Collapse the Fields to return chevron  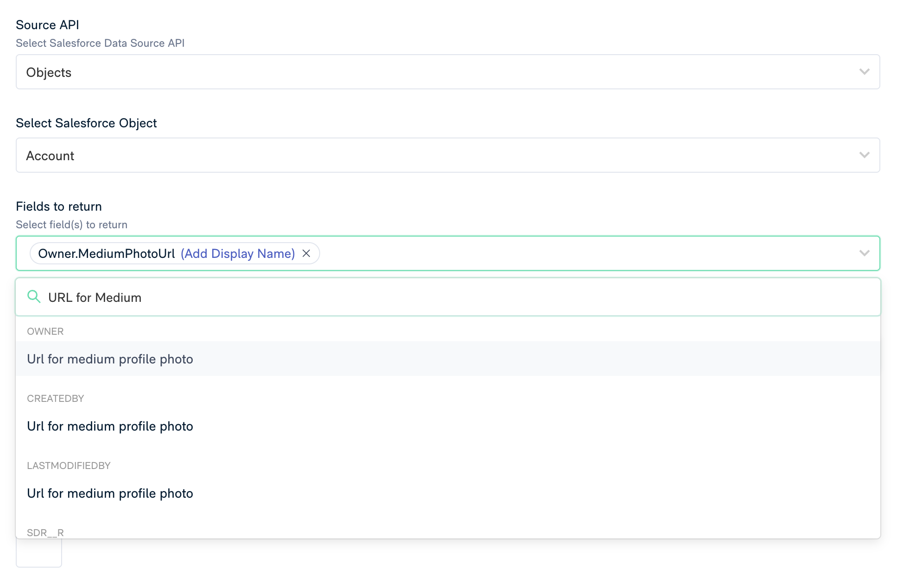point(864,253)
